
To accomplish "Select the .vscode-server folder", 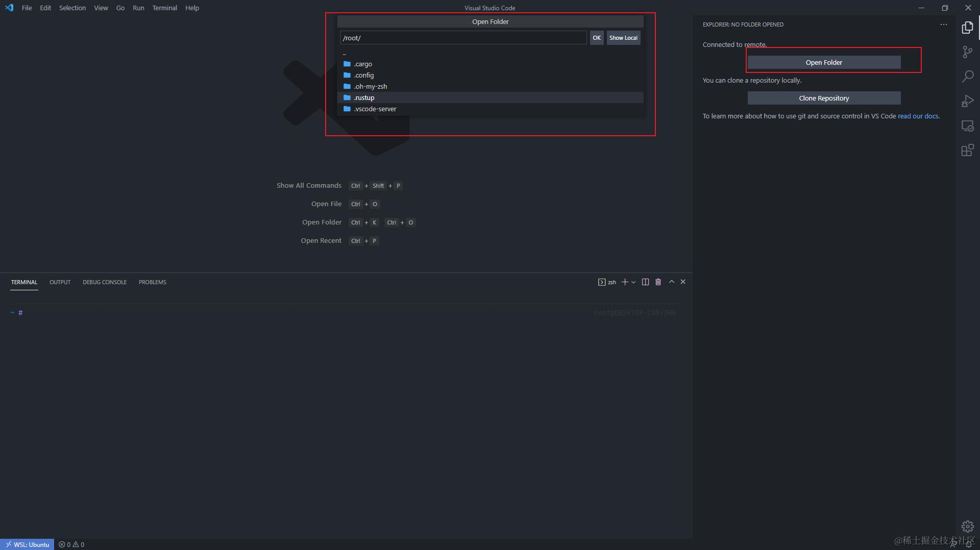I will click(x=490, y=109).
